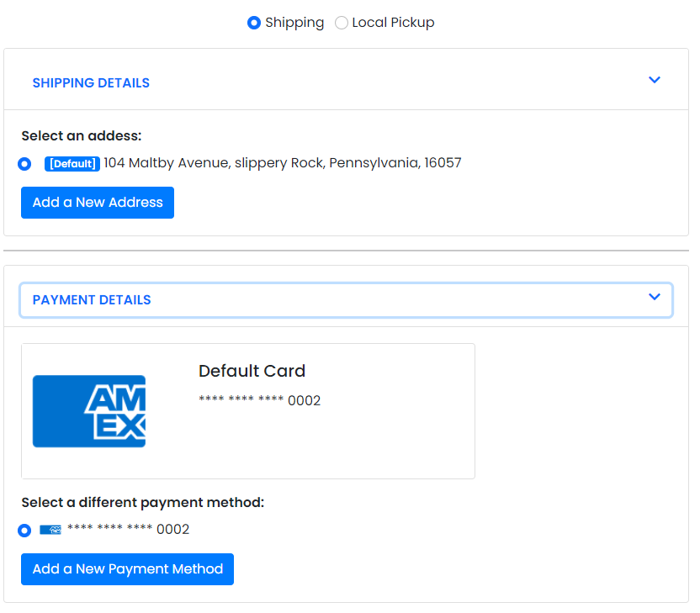Click 'Select an addess:' label
The image size is (700, 613).
(x=82, y=135)
